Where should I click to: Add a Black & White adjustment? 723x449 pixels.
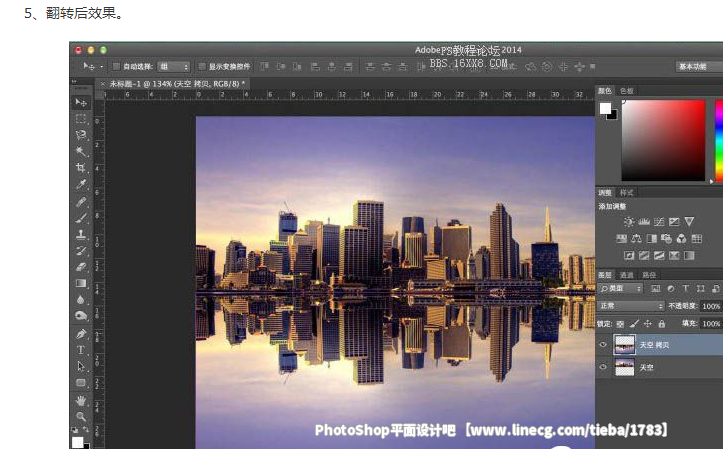click(x=652, y=238)
